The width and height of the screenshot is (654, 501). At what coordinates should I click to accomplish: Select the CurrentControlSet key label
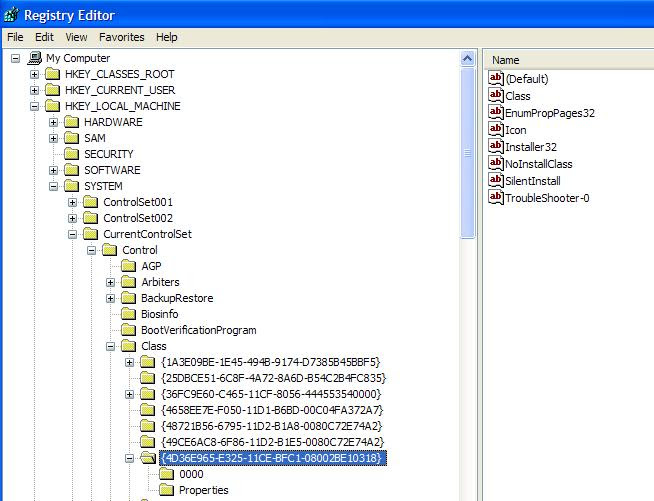(x=148, y=234)
